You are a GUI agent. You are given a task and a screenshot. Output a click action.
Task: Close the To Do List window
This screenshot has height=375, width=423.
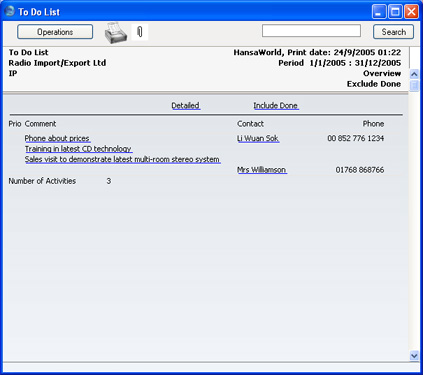click(x=411, y=12)
